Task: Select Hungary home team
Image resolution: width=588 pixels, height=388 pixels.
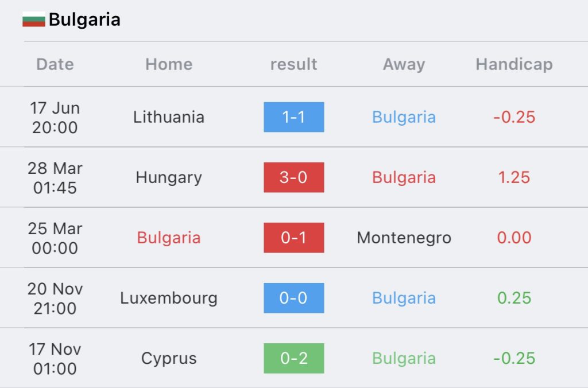Action: (x=169, y=178)
